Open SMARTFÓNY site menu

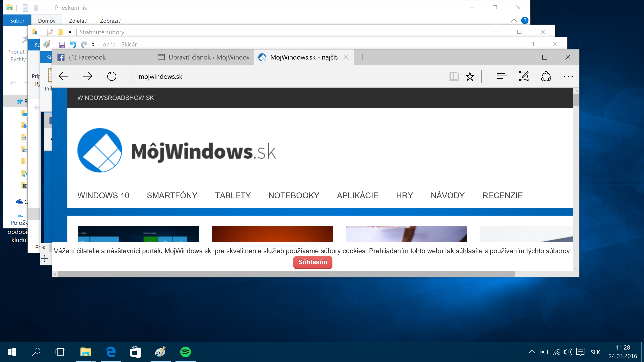(172, 195)
